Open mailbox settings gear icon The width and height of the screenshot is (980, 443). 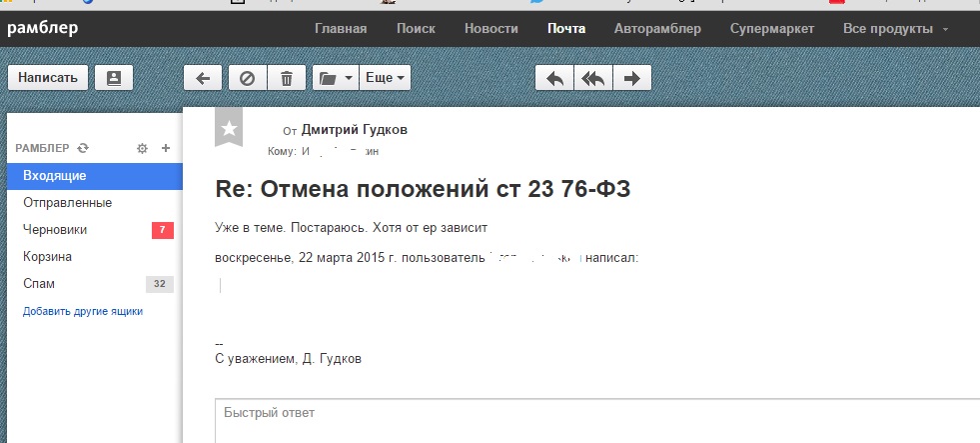(142, 148)
